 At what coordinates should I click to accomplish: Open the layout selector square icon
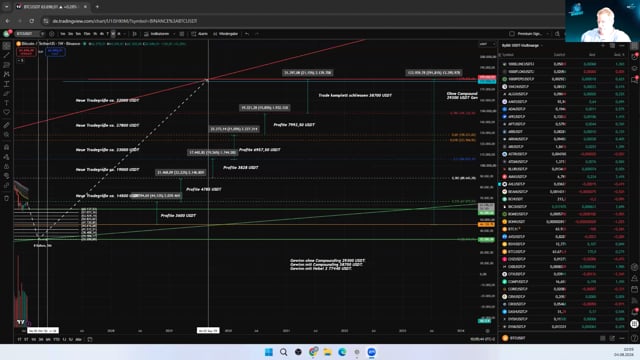[512, 34]
